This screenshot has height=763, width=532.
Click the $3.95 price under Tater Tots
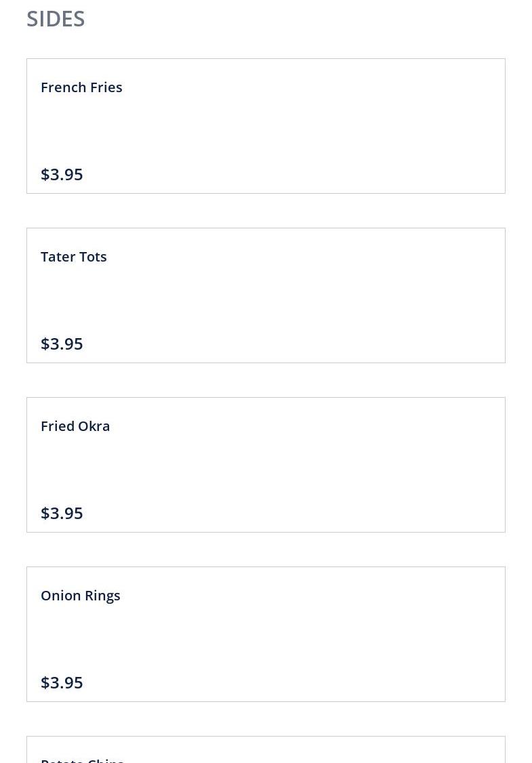[x=62, y=344]
